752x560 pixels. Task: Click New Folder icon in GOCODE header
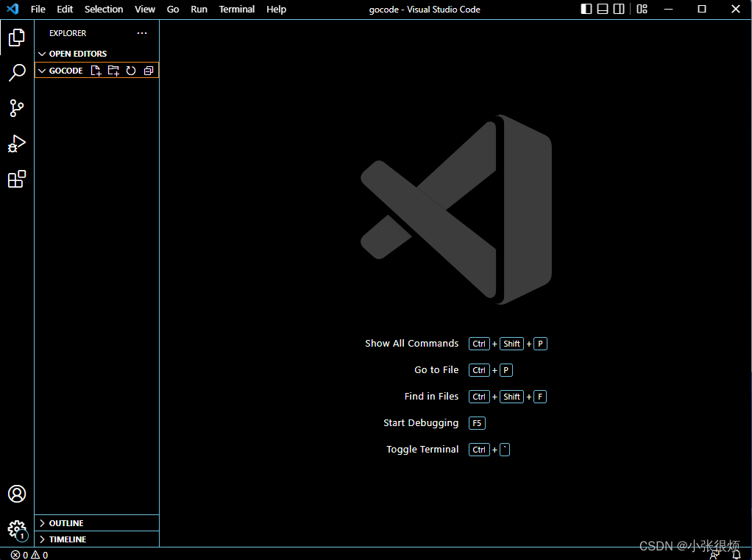113,71
